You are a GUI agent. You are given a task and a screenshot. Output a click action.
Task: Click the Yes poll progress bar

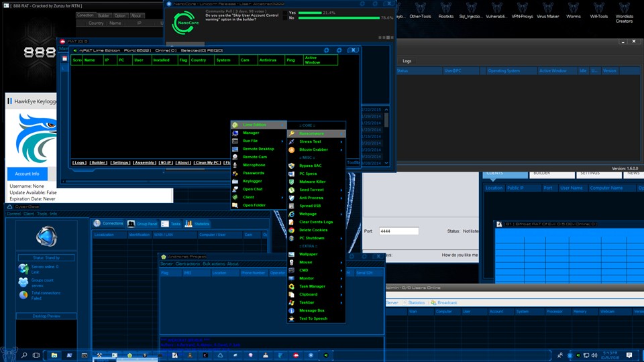point(310,13)
